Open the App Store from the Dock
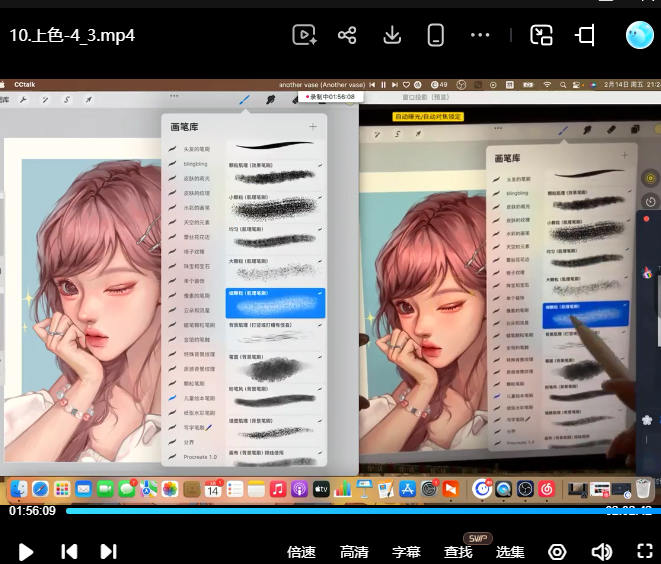Viewport: 661px width, 564px height. pyautogui.click(x=407, y=489)
